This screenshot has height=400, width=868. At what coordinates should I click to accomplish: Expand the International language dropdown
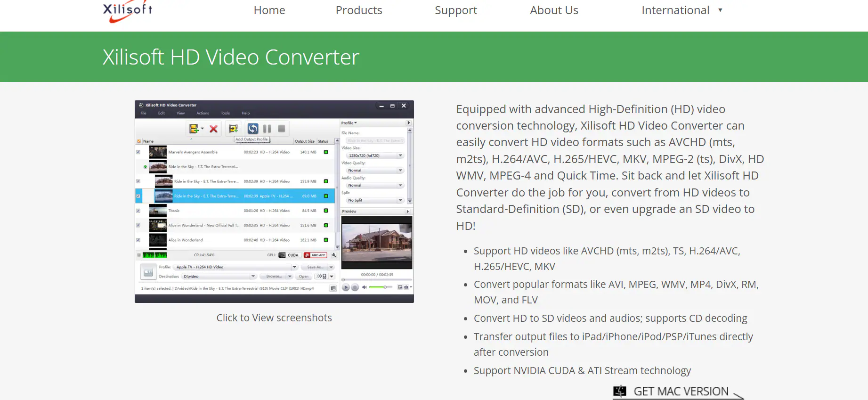(682, 10)
